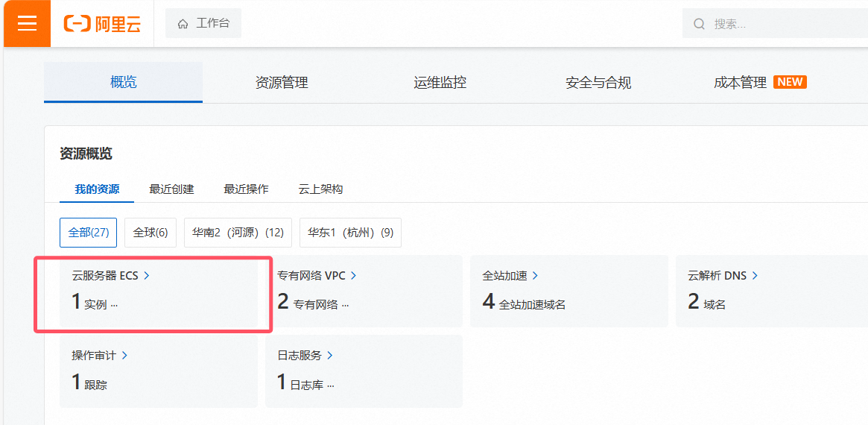Open the orange hamburger navigation menu
Screen dimensions: 868x425
click(27, 23)
